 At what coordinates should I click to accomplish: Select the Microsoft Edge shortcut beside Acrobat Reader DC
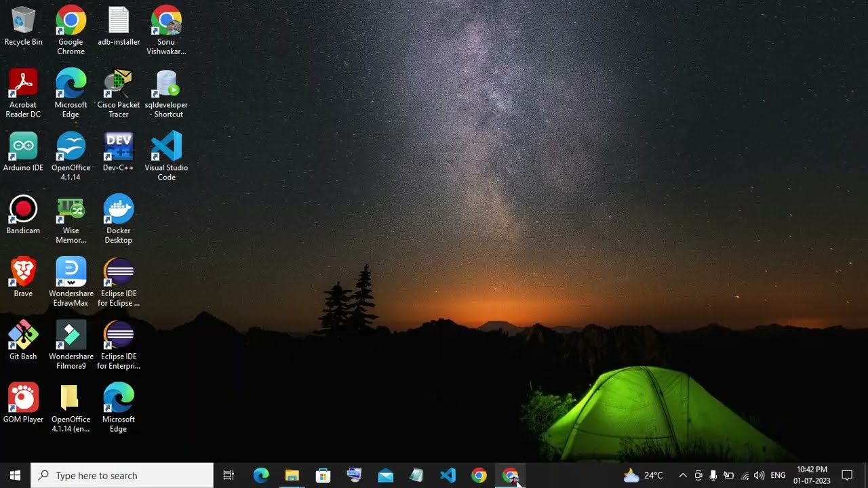click(71, 94)
